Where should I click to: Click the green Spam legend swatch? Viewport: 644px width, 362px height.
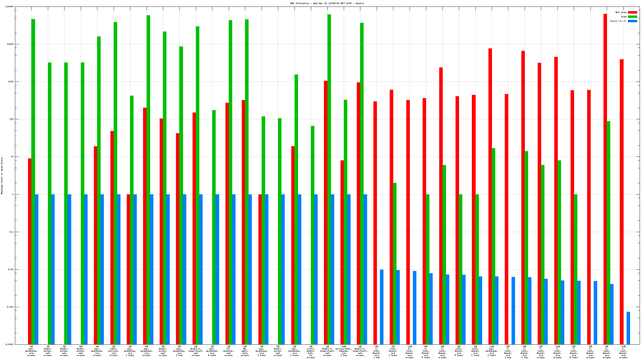tap(632, 17)
